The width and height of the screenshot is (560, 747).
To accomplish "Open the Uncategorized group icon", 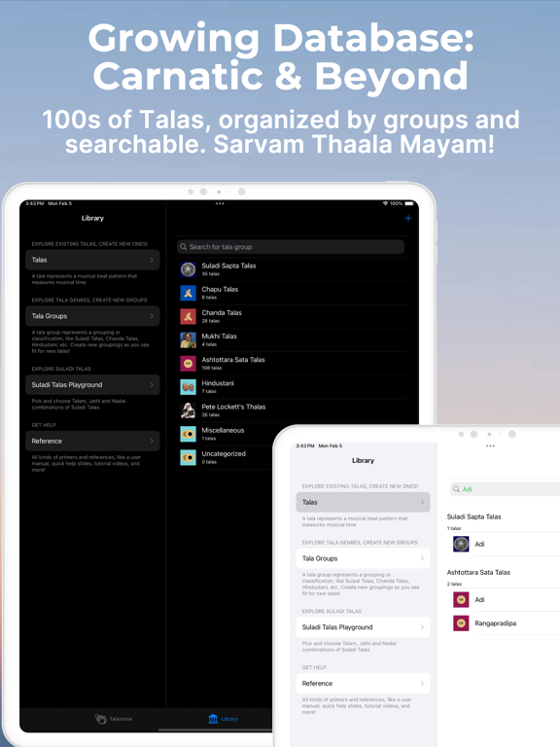I will pyautogui.click(x=188, y=457).
